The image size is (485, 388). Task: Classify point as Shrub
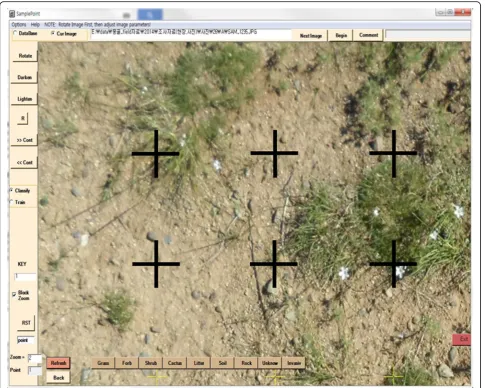151,363
